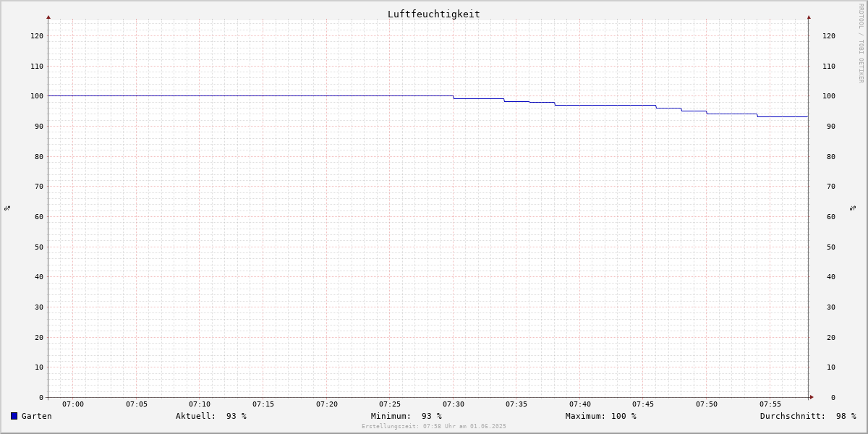Click the 70 label on right y-axis
This screenshot has height=434, width=868.
[x=831, y=186]
